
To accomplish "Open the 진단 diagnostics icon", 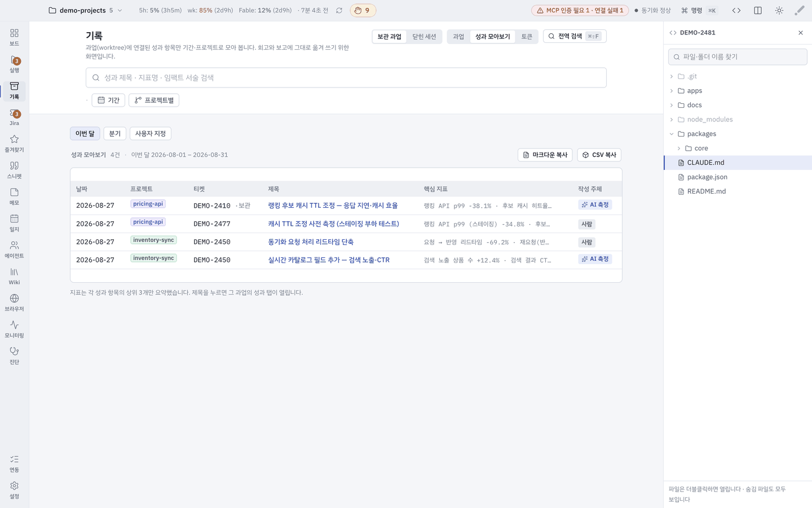I will tap(14, 356).
